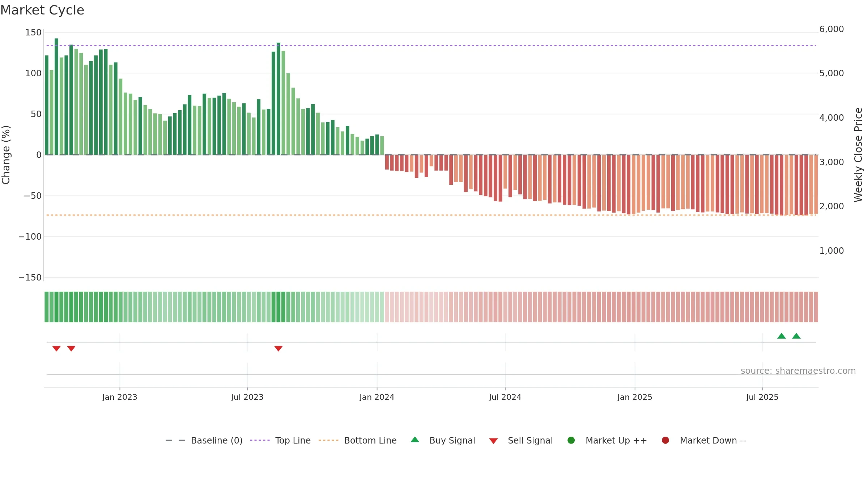
Task: Toggle Market Down -- legend entry
Action: click(x=704, y=440)
